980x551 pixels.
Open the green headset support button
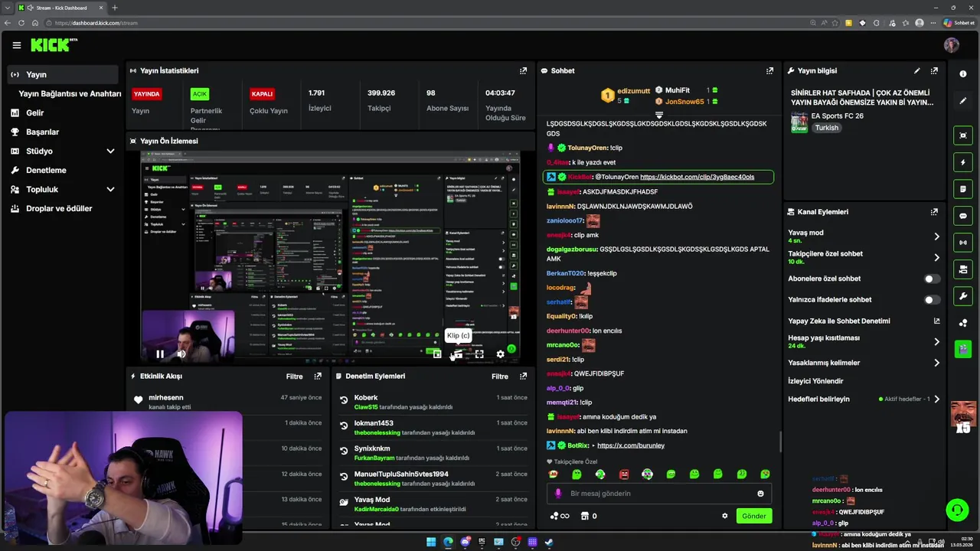click(x=956, y=510)
